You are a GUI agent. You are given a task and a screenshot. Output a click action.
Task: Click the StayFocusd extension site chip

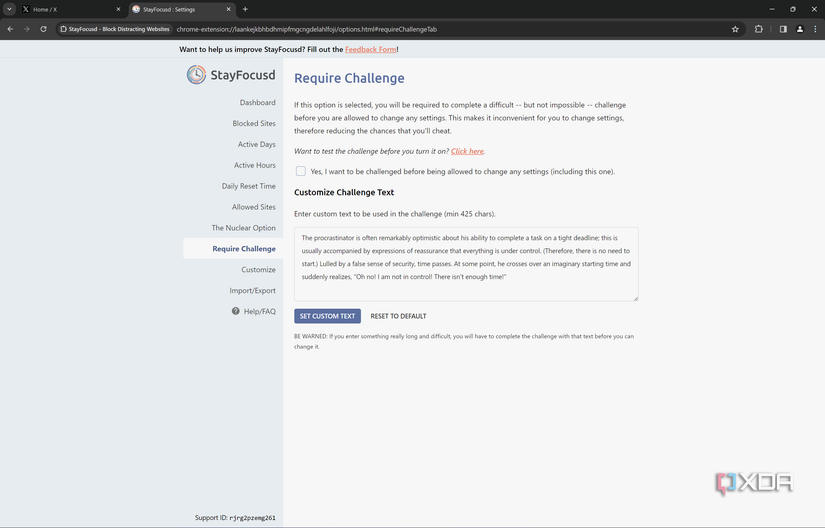coord(115,29)
